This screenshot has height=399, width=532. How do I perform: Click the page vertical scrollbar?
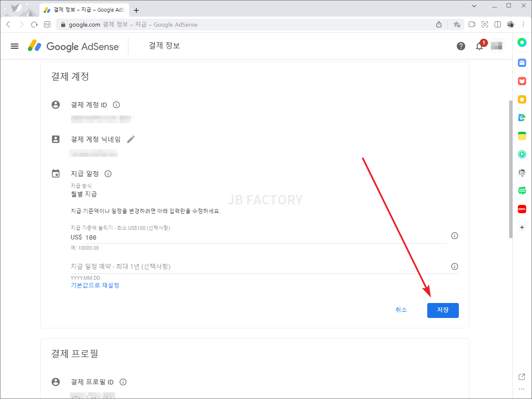pos(511,169)
